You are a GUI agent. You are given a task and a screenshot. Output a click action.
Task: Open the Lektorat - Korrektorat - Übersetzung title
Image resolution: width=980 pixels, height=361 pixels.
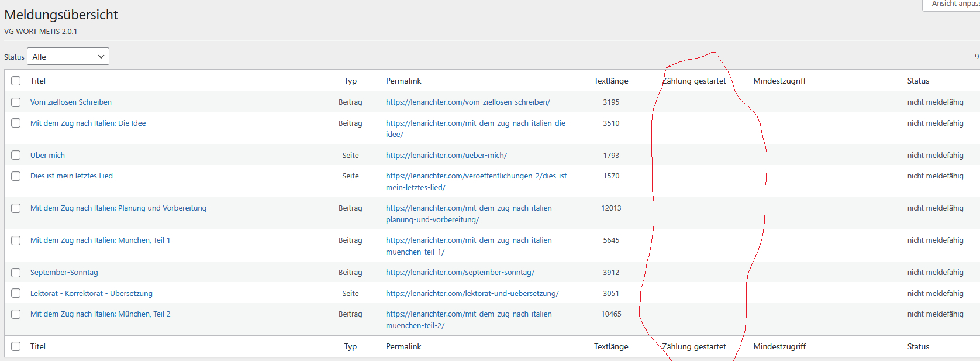91,293
